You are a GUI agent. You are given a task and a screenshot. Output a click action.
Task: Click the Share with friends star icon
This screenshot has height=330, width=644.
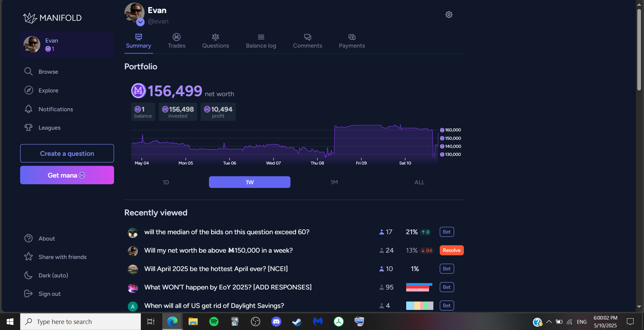coord(29,257)
